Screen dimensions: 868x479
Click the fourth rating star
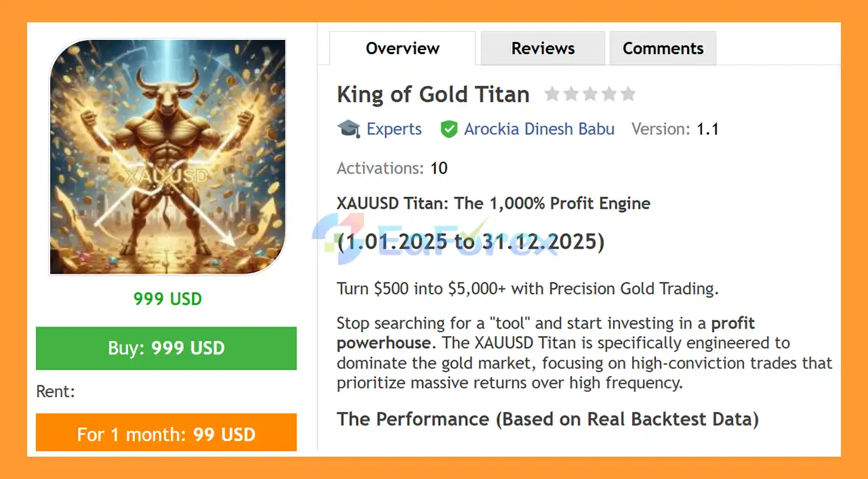609,94
